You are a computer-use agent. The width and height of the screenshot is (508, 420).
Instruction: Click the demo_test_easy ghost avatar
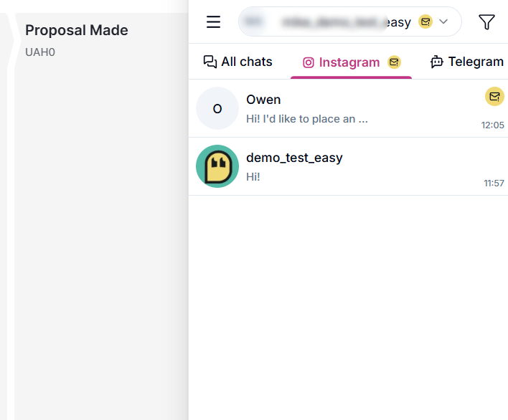coord(217,166)
